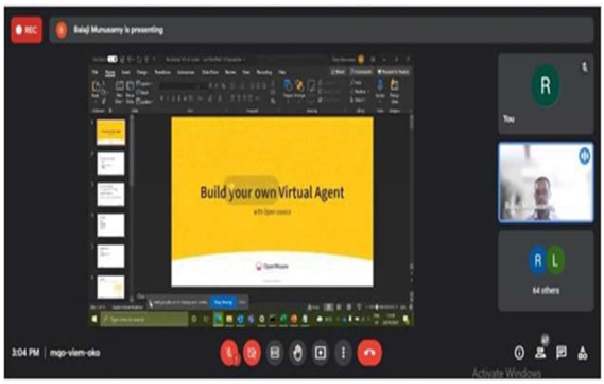Show the participants people panel
Image resolution: width=604 pixels, height=384 pixels.
coord(541,351)
